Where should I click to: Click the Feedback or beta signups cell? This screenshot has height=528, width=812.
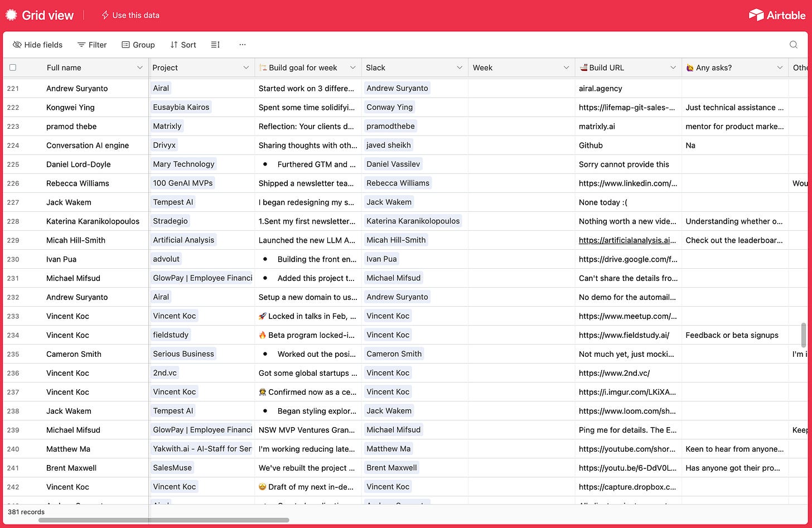[x=735, y=335]
